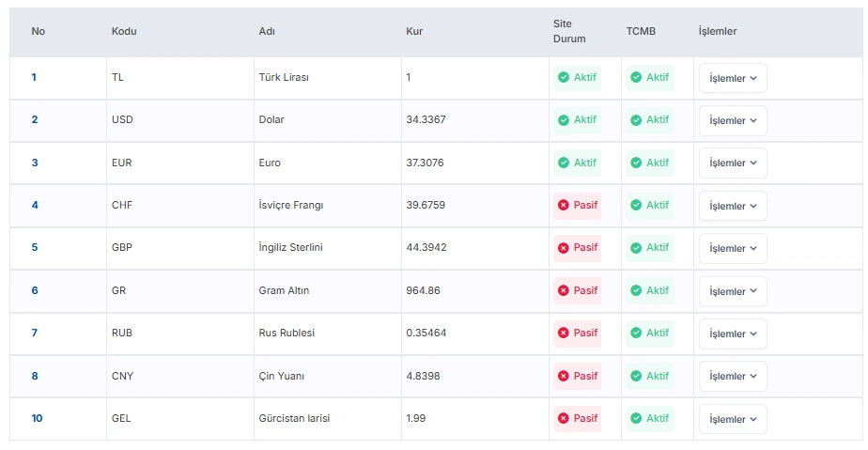868x450 pixels.
Task: Click the 4.8398 rate value
Action: pos(423,376)
